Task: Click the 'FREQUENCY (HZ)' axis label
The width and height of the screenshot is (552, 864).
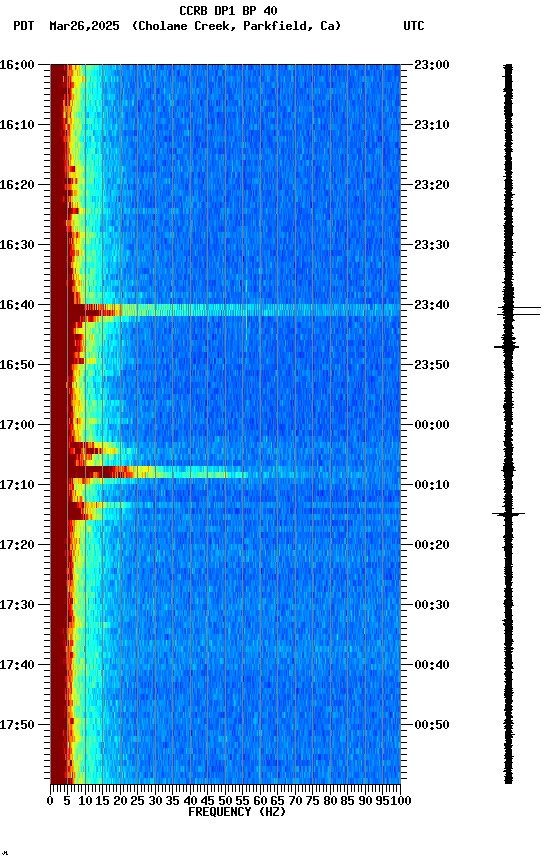Action: [237, 812]
